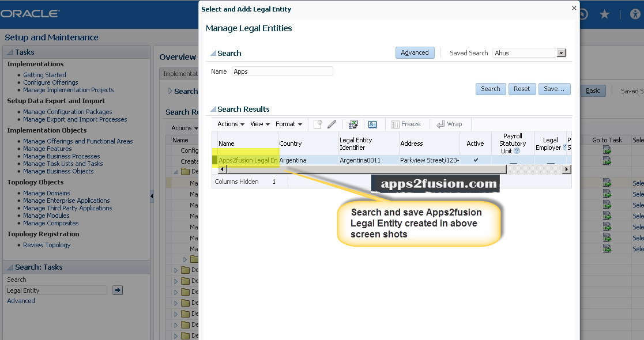Open the Accessibility icon in header
This screenshot has height=340, width=644.
click(635, 14)
